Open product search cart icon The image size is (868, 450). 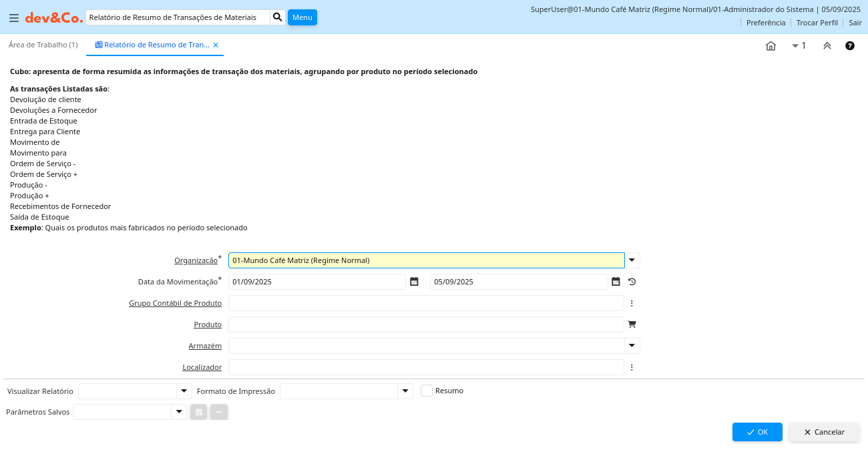(x=632, y=324)
